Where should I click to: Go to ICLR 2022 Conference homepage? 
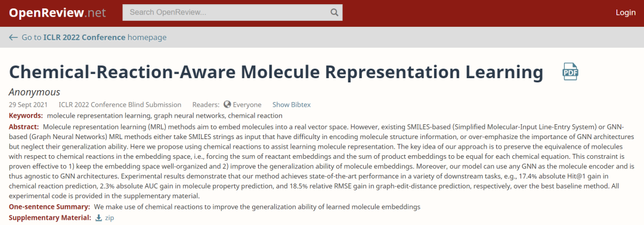(94, 38)
